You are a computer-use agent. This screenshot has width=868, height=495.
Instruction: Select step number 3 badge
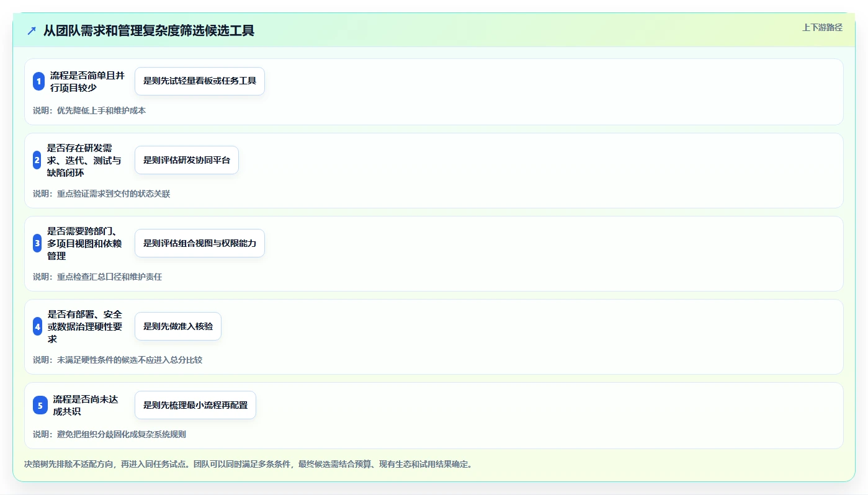[37, 243]
